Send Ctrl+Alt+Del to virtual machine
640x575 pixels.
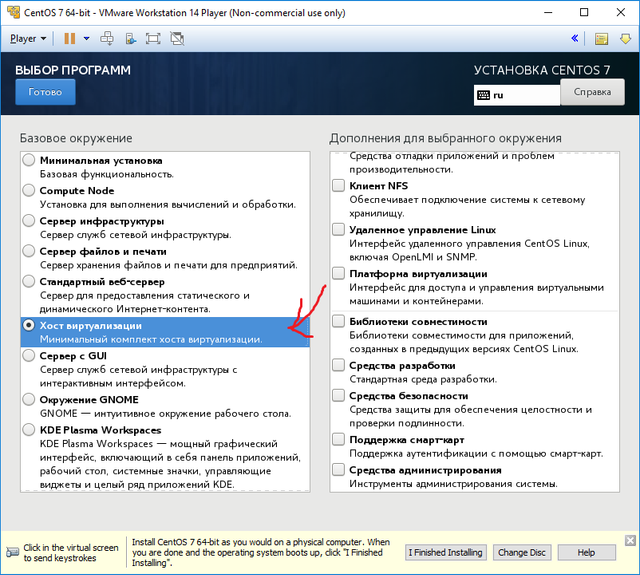point(107,39)
